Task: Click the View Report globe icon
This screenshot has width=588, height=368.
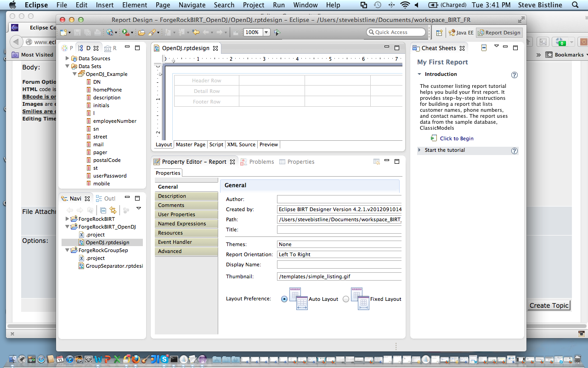Action: [x=110, y=32]
